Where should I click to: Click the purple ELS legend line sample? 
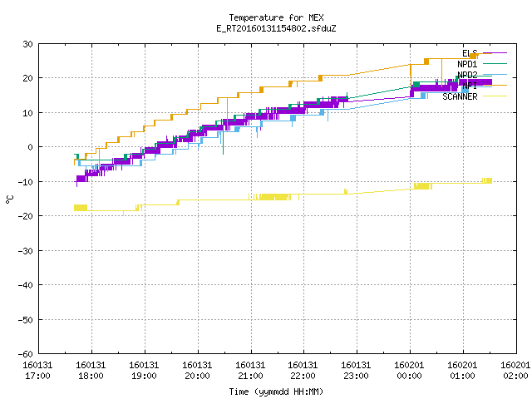point(495,53)
